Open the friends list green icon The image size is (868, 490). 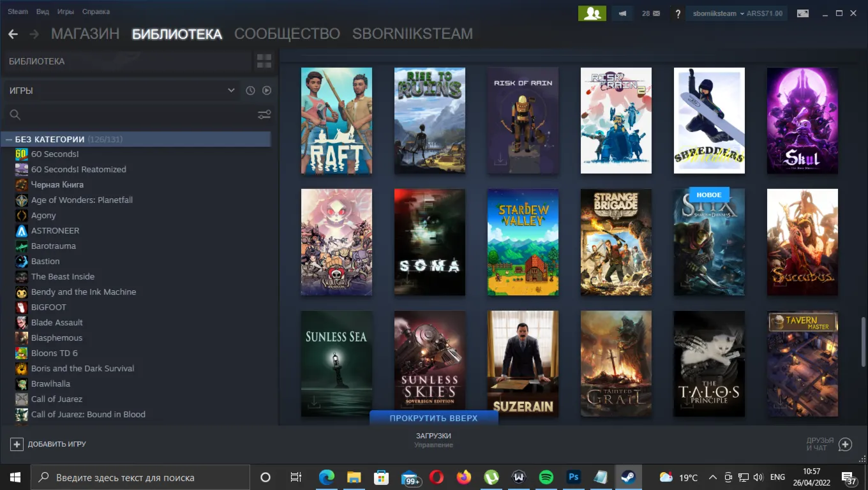point(592,13)
